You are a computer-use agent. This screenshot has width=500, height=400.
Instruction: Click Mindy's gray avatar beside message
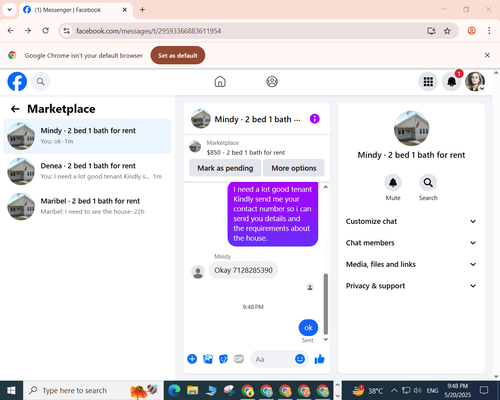(x=198, y=272)
